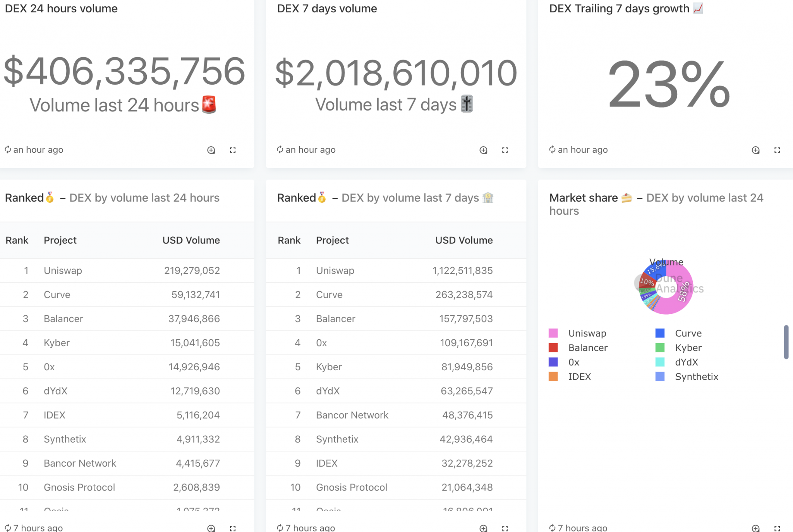Screen dimensions: 793x532
Task: Sort 7 days table by Project header
Action: 333,240
